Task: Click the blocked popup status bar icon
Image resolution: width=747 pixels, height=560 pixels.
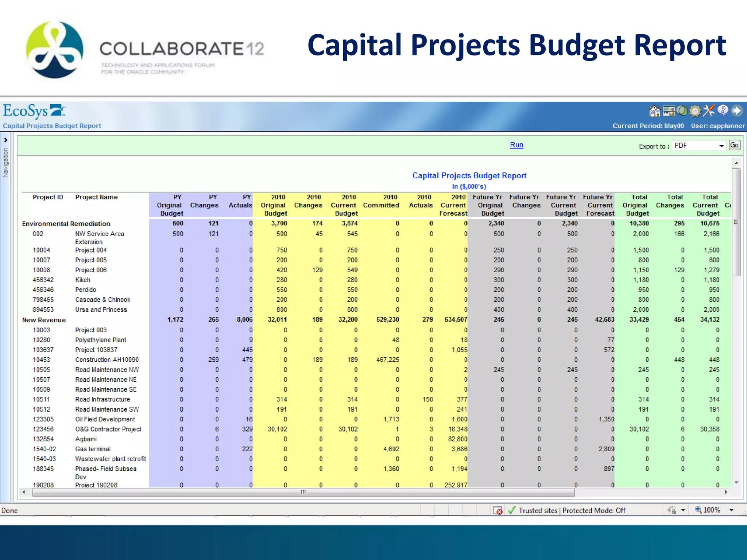Action: tap(498, 510)
